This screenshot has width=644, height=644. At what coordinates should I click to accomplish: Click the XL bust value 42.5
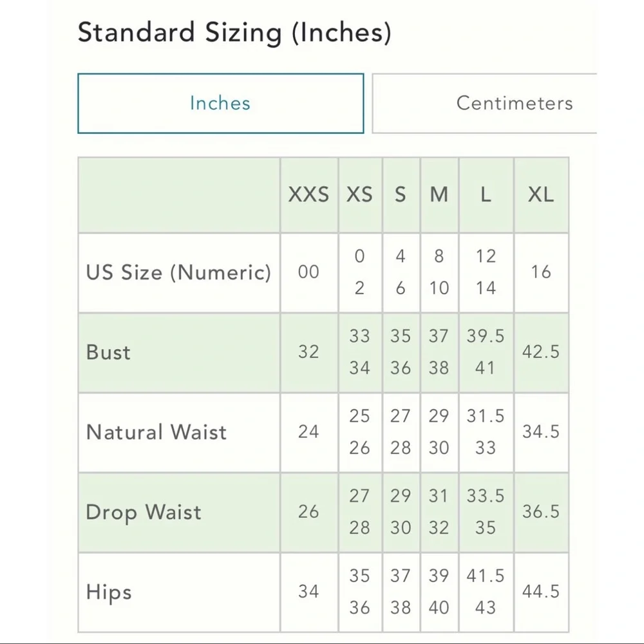coord(541,352)
